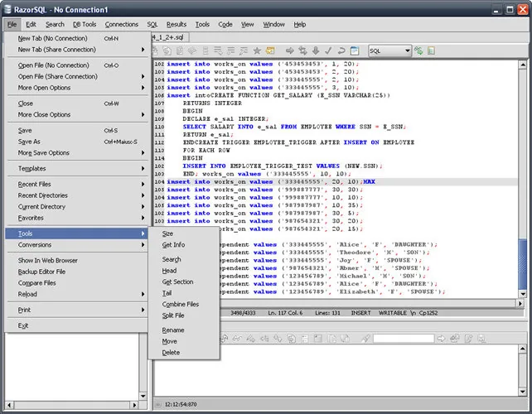Click the green arrows icon after SQL dropdown
Screen dimensions: 532x414
(x=418, y=51)
